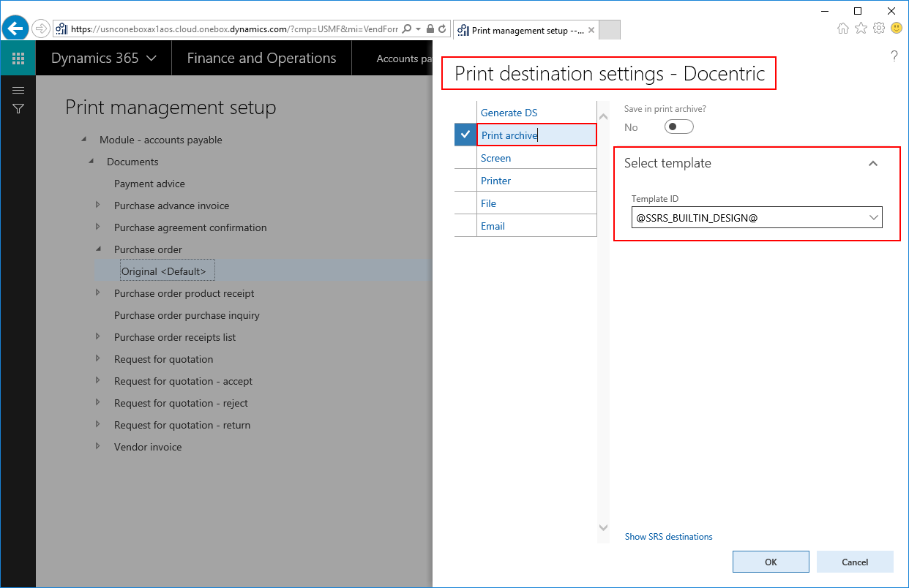This screenshot has height=588, width=909.
Task: Select Printer destination
Action: tap(536, 181)
